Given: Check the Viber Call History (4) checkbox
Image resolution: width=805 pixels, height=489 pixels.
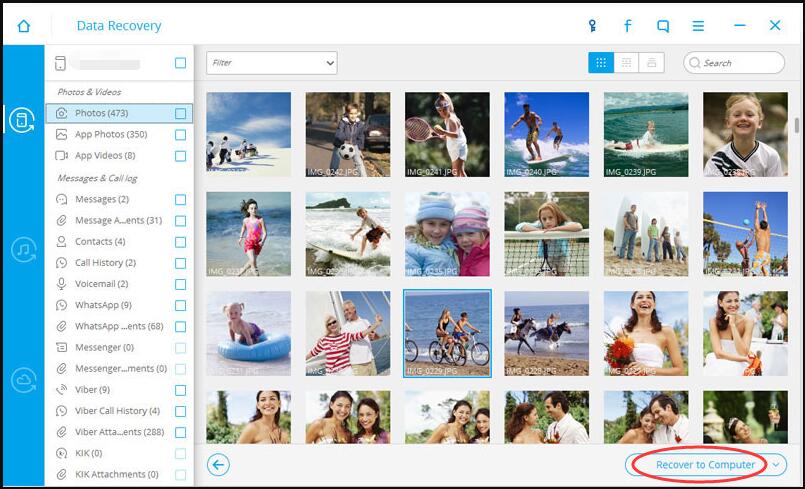Looking at the screenshot, I should click(180, 411).
